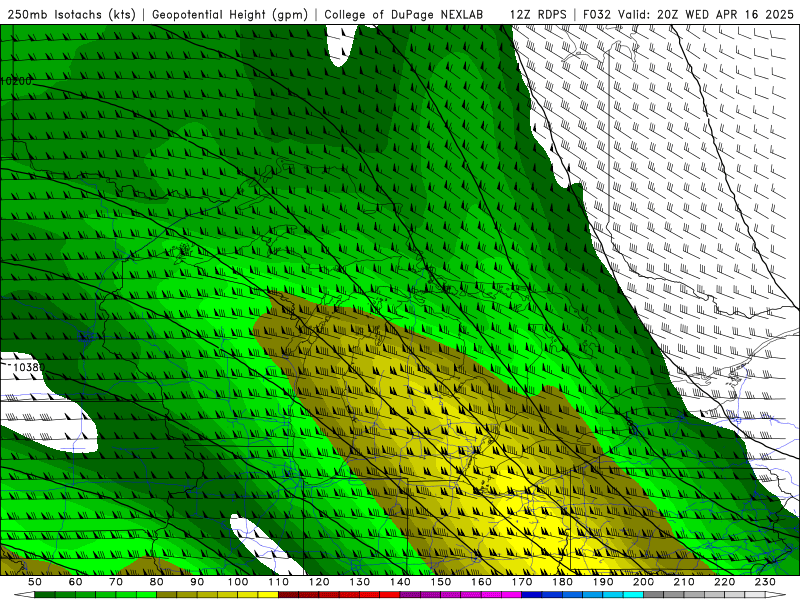
Task: Click the dark blue swatch starting at 170
Action: point(532,594)
